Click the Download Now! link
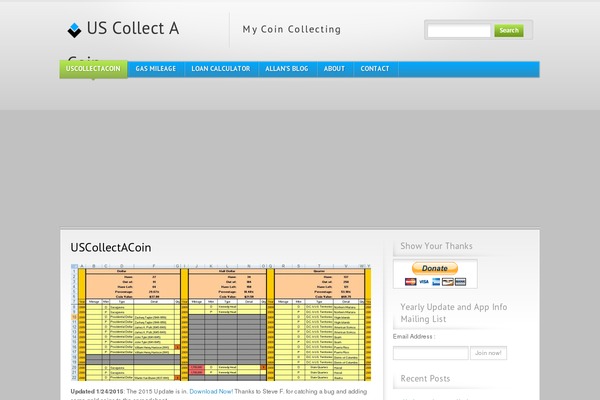This screenshot has width=600, height=400. [x=211, y=392]
